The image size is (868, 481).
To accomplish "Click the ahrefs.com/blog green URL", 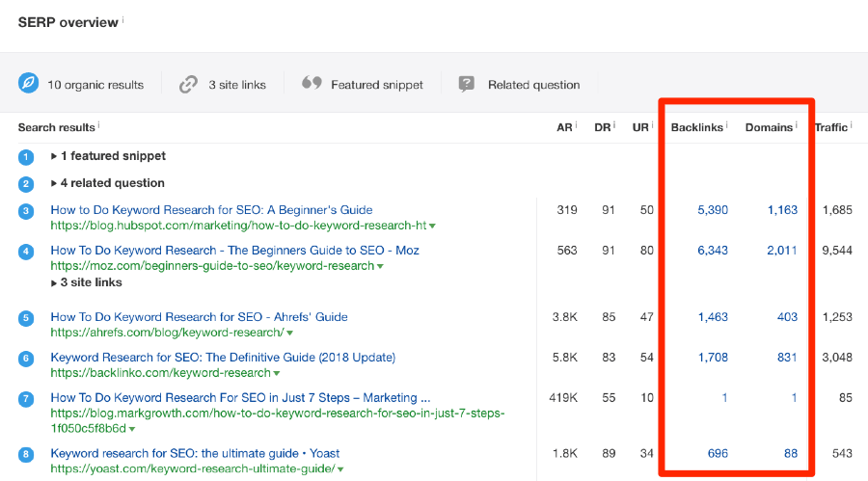I will tap(168, 333).
